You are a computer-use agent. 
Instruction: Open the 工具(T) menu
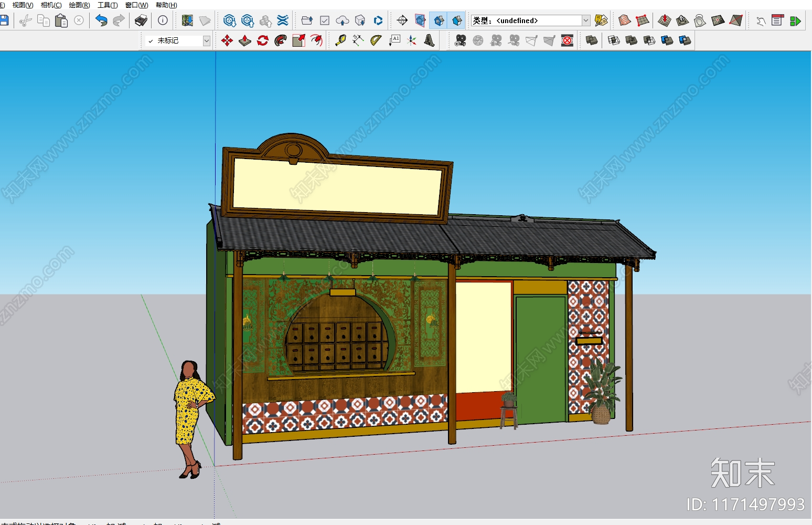[x=108, y=5]
